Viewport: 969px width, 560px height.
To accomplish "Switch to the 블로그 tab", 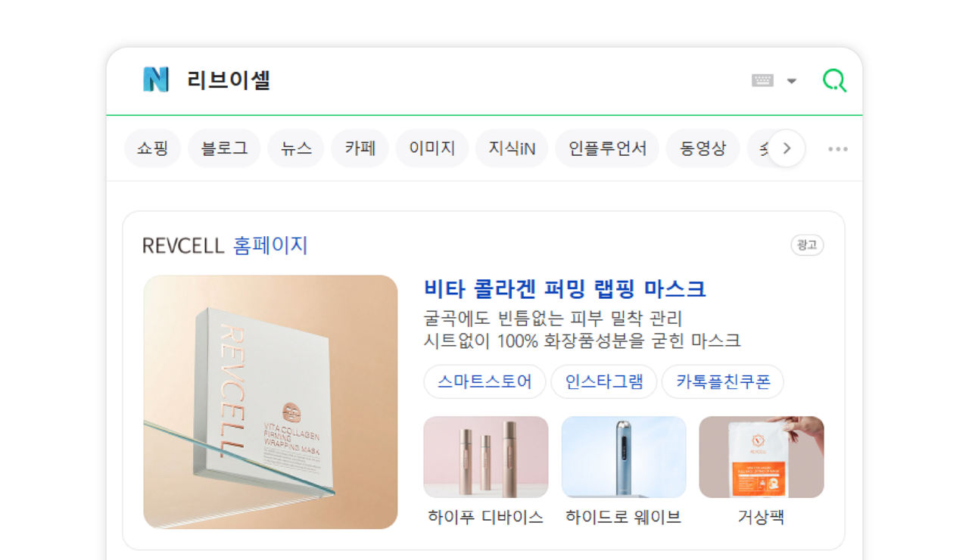I will point(224,148).
